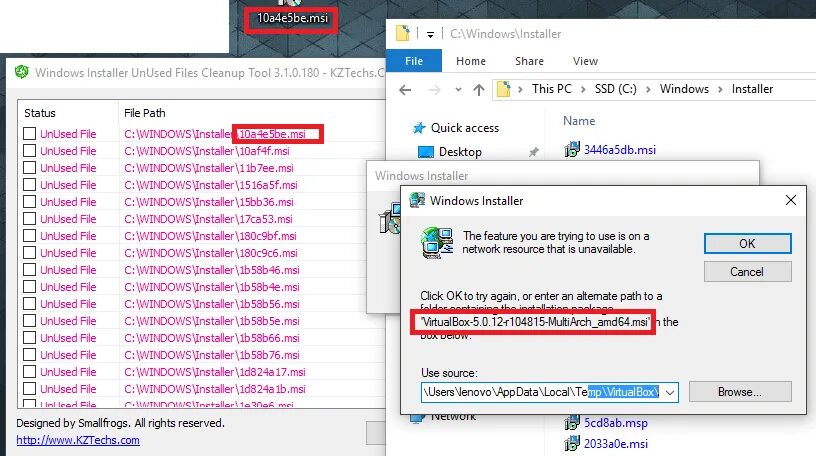Image resolution: width=816 pixels, height=456 pixels.
Task: Go back in File Explorer navigation
Action: tap(405, 90)
